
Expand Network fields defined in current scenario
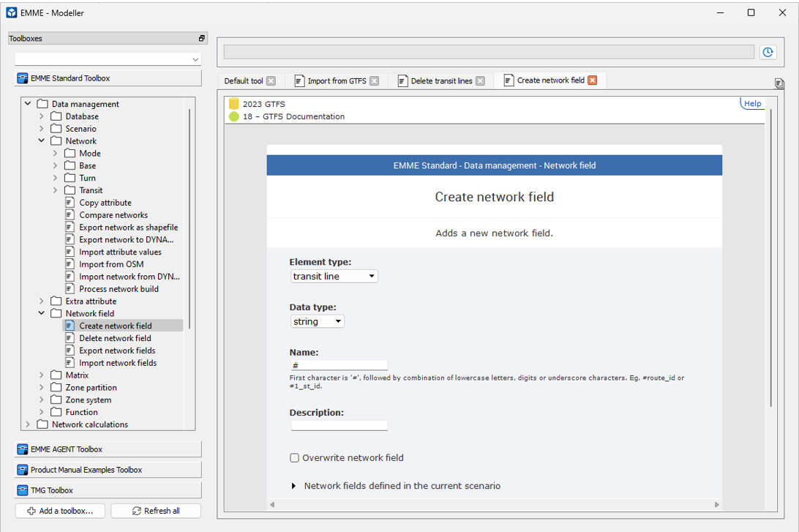(x=293, y=486)
